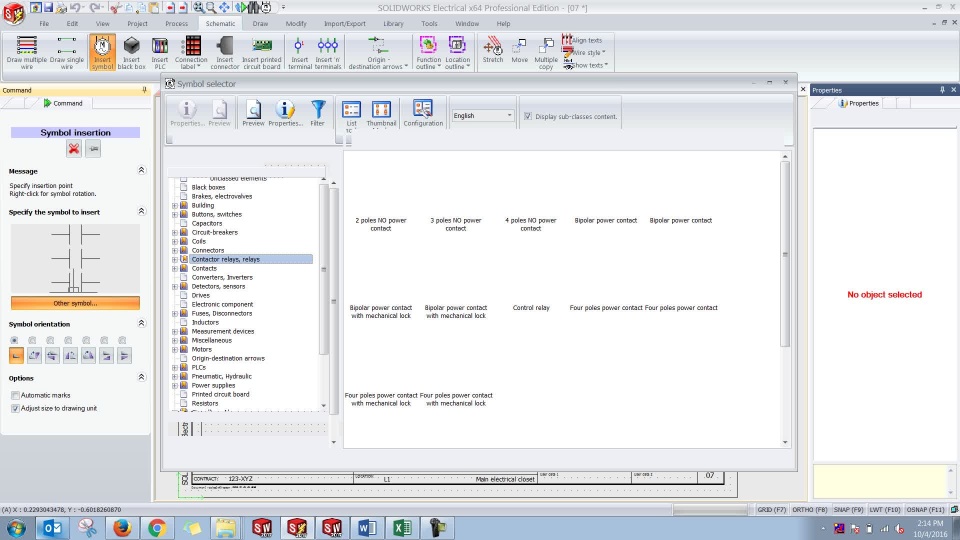Collapse the Message section
This screenshot has height=540, width=960.
tap(141, 170)
